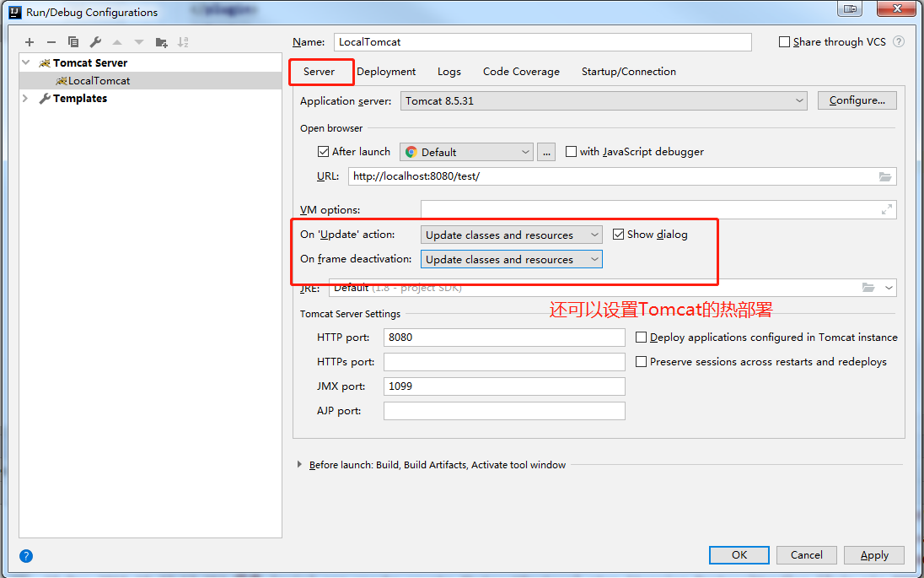Click the Apply button
Screen dimensions: 924x578
tap(874, 555)
